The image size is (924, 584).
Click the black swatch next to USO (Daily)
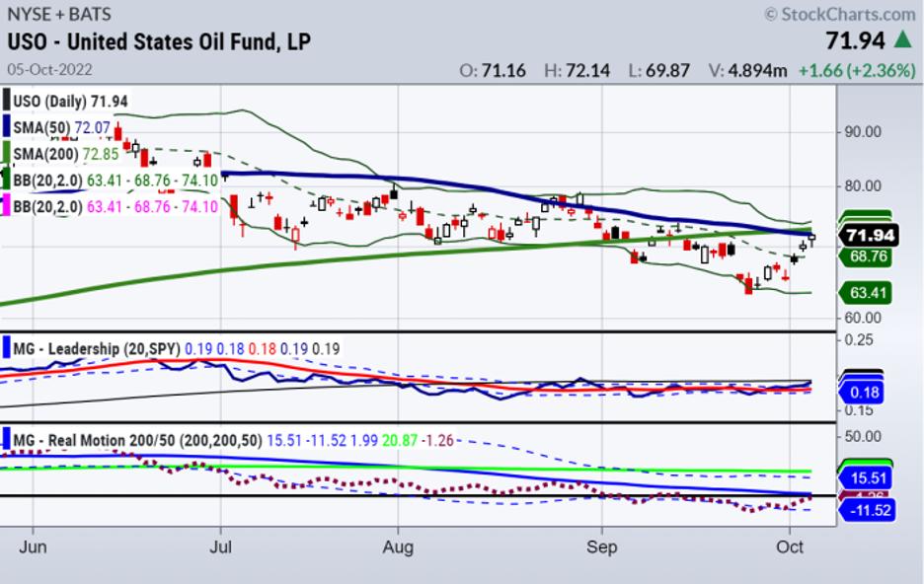5,102
